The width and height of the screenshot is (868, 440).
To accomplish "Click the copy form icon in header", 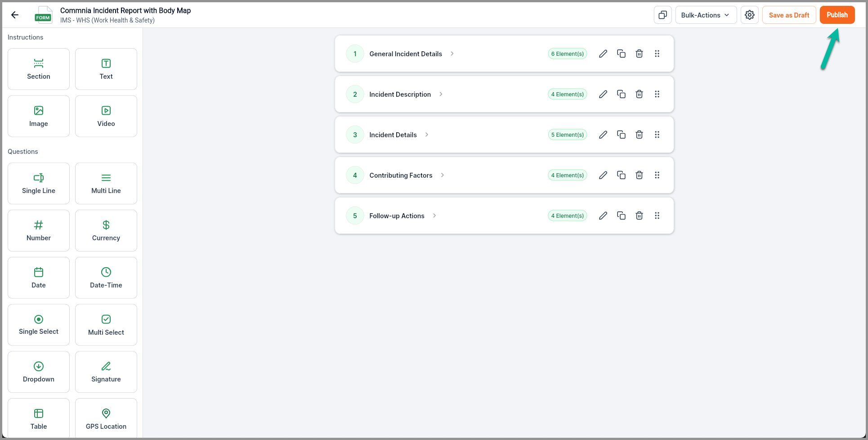I will click(x=662, y=15).
